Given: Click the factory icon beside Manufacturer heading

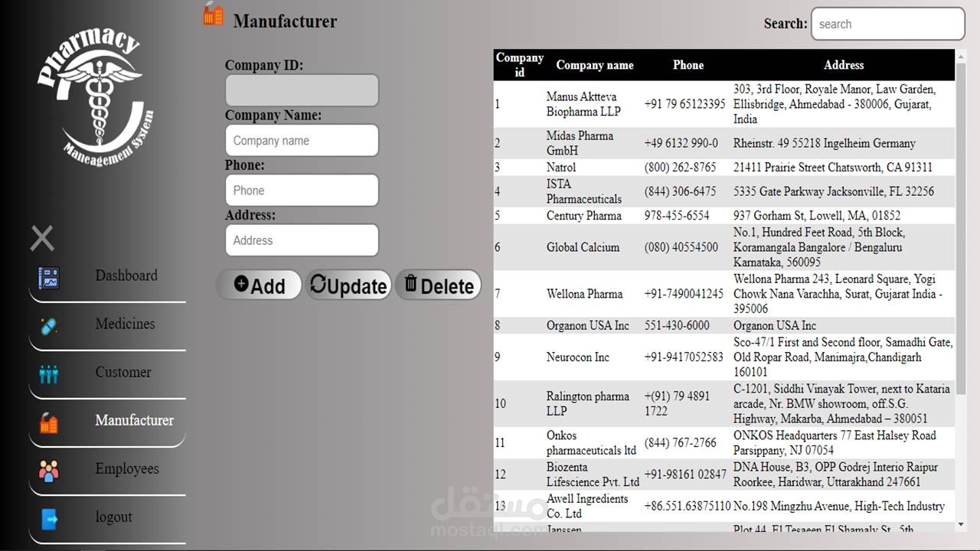Looking at the screenshot, I should (x=214, y=14).
